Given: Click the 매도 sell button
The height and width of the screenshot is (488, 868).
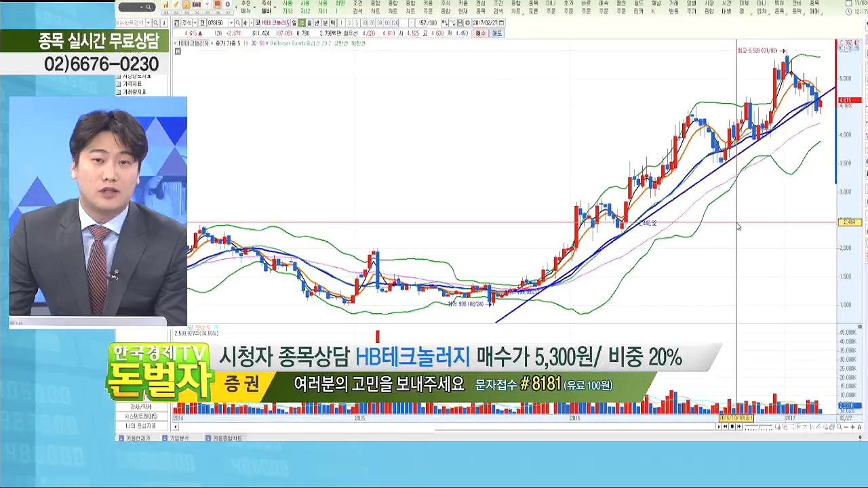Looking at the screenshot, I should tap(496, 33).
